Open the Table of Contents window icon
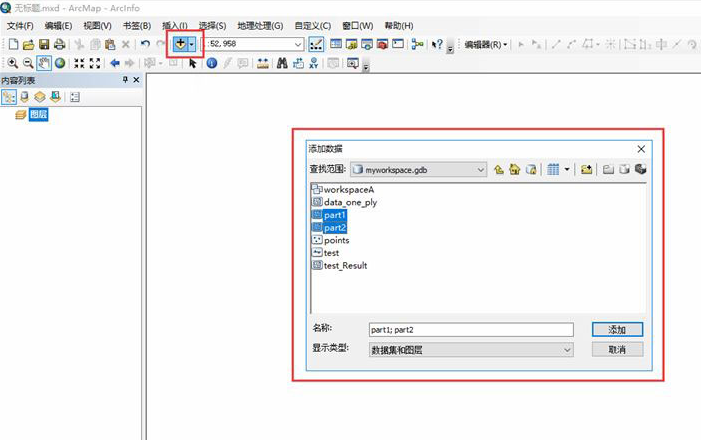 pos(336,44)
